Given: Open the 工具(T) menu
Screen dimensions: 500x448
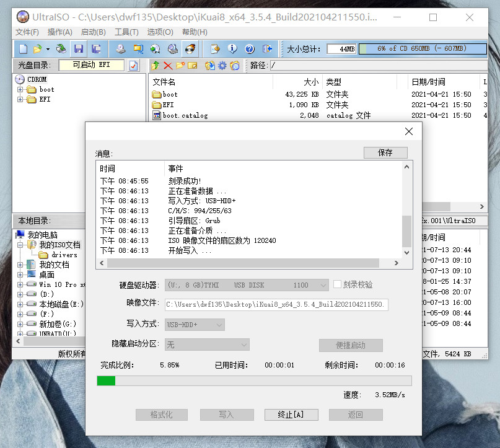Looking at the screenshot, I should (x=126, y=32).
